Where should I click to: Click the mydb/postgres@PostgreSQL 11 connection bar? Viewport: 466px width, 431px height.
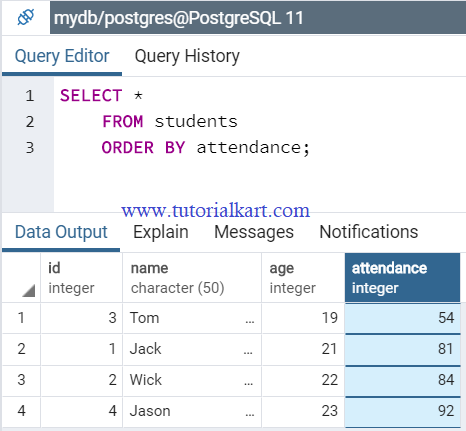(258, 18)
